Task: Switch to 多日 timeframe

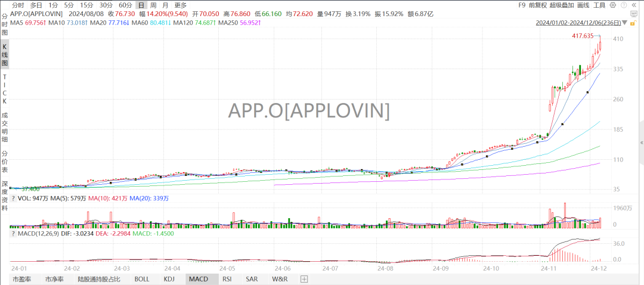Action: (x=36, y=5)
